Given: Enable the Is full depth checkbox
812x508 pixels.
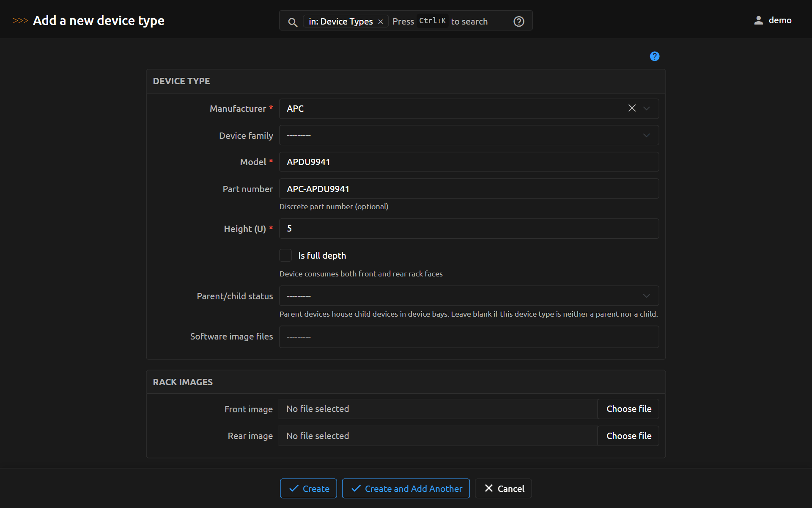Looking at the screenshot, I should [x=285, y=255].
